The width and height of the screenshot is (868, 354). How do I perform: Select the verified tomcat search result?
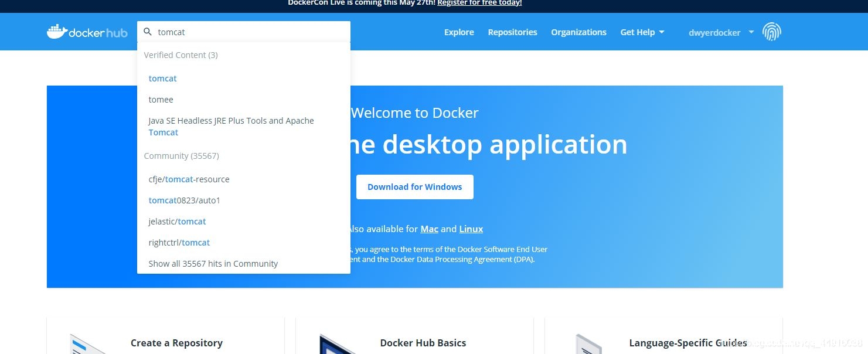click(162, 78)
